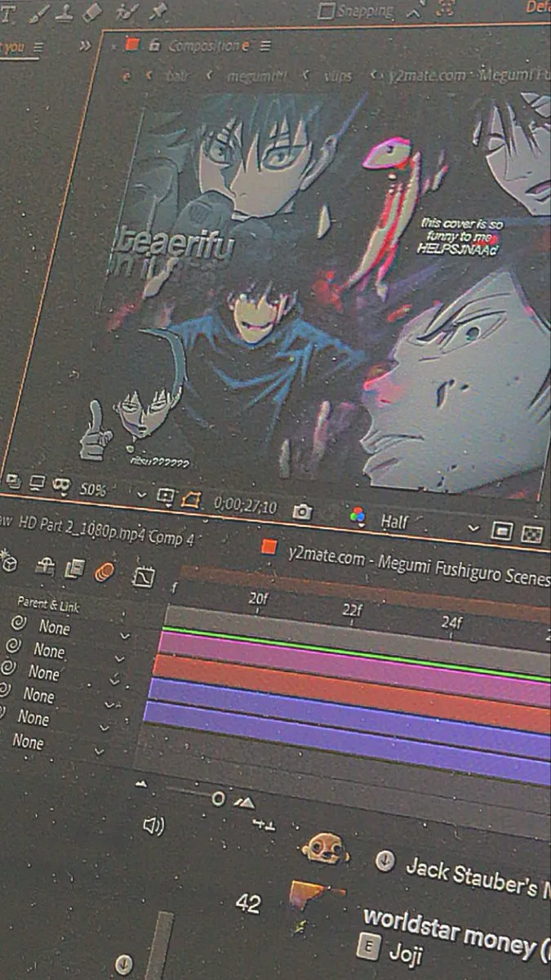Image resolution: width=551 pixels, height=980 pixels.
Task: Zoom in timeline with large mountains icon
Action: [x=244, y=803]
